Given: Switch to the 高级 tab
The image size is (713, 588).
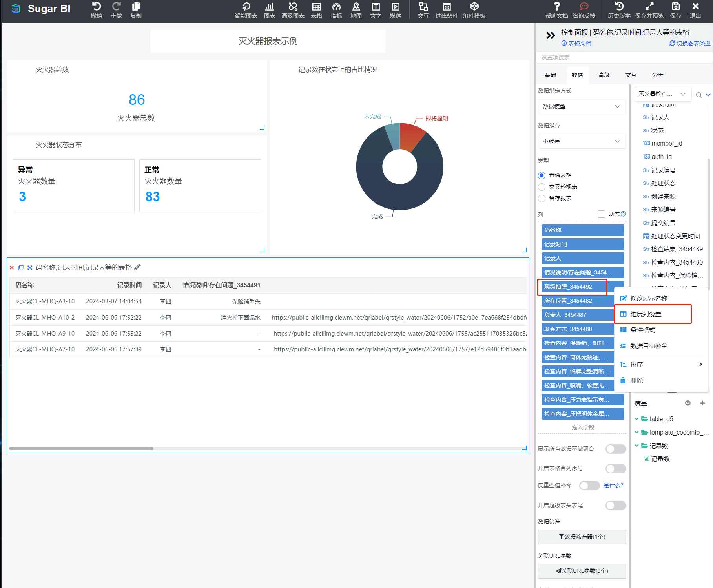Looking at the screenshot, I should click(604, 75).
